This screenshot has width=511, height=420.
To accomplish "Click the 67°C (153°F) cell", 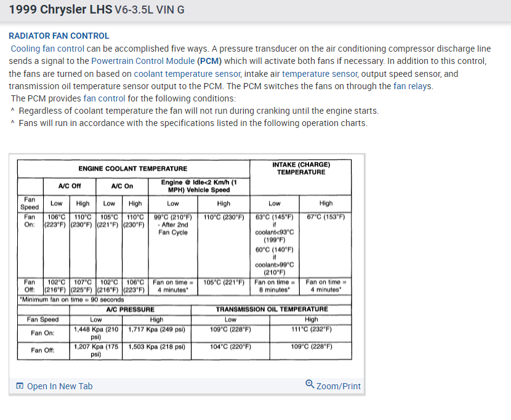I will click(x=325, y=245).
